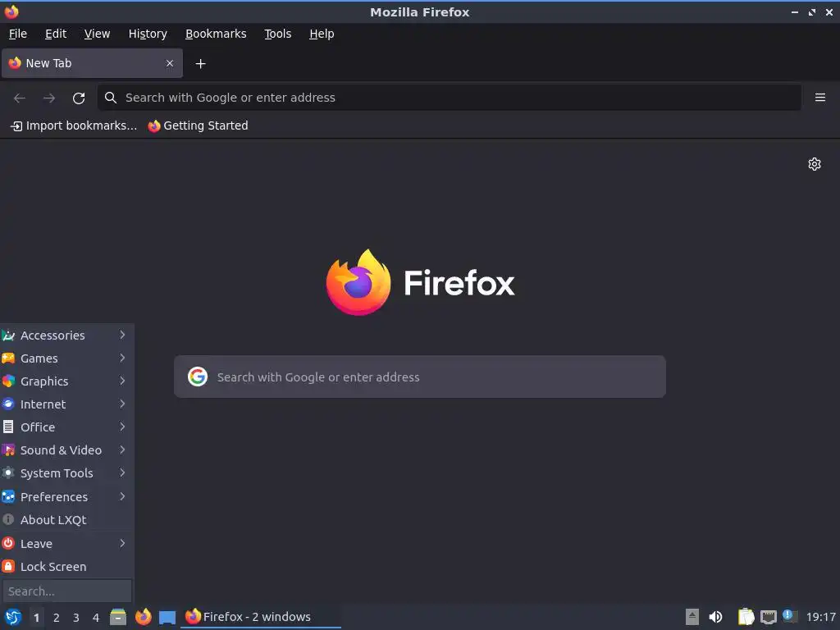Open the File menu
Screen dimensions: 840x630
tap(18, 34)
